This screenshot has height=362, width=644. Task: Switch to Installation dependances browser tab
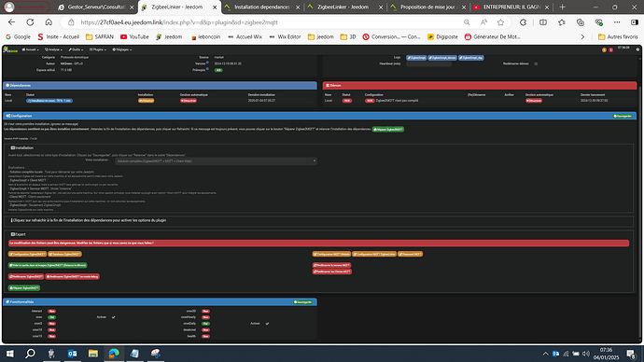(x=262, y=7)
